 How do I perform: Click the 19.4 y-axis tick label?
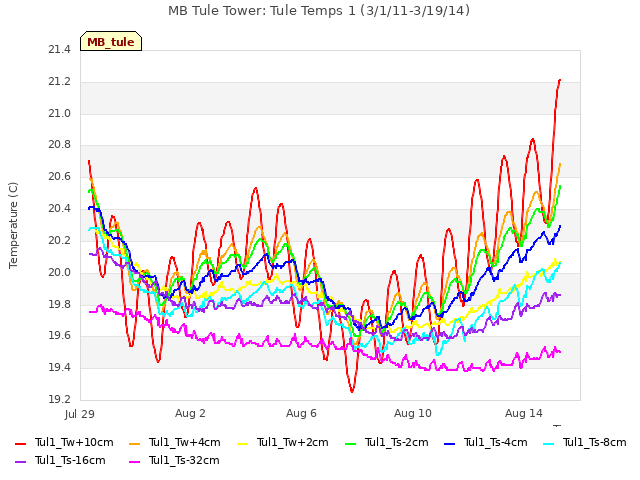click(x=59, y=367)
